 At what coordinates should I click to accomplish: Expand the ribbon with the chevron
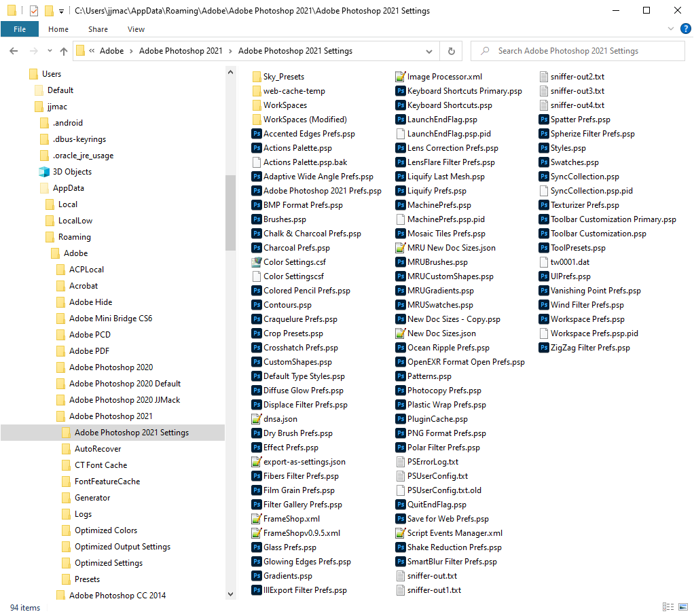tap(670, 29)
